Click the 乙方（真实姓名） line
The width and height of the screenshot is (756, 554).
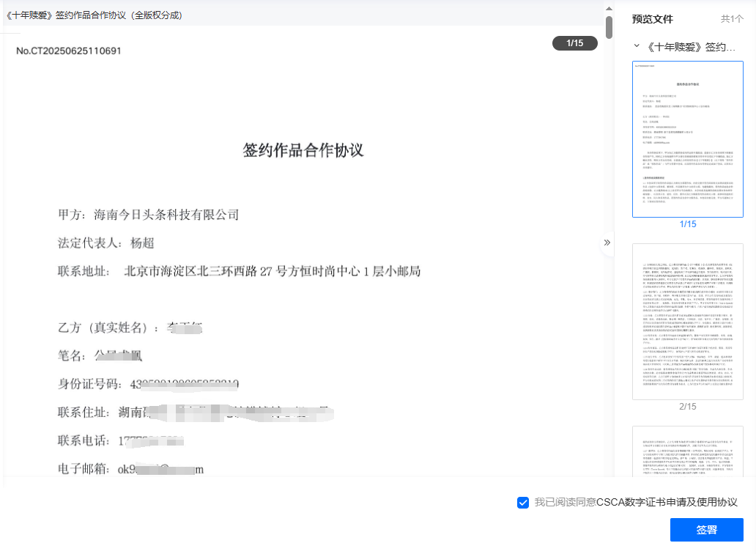pyautogui.click(x=130, y=328)
